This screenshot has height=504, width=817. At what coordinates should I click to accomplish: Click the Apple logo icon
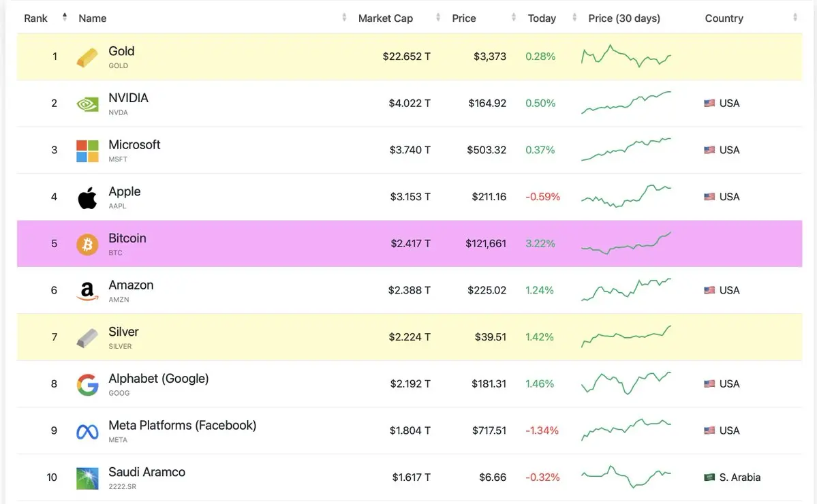coord(87,198)
